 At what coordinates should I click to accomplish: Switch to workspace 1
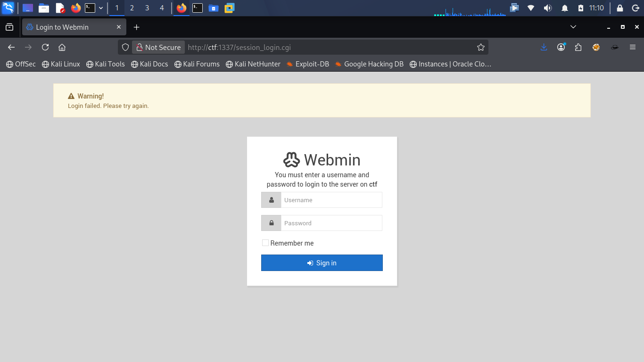tap(117, 8)
